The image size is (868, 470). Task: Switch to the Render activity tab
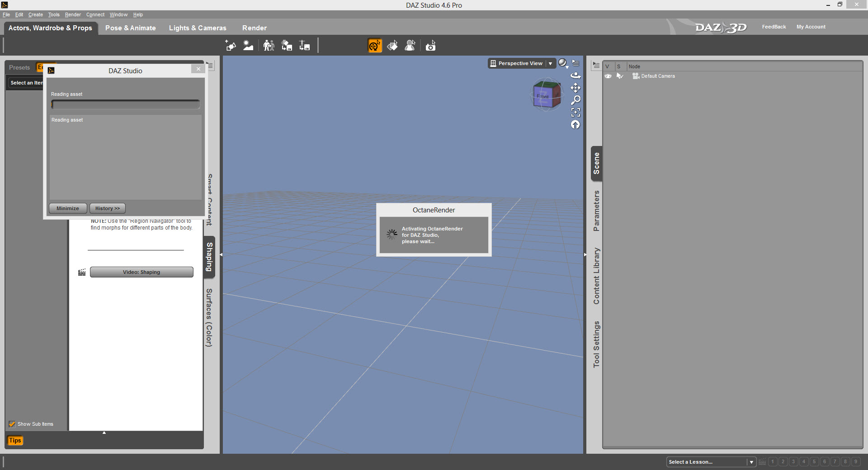pos(255,28)
